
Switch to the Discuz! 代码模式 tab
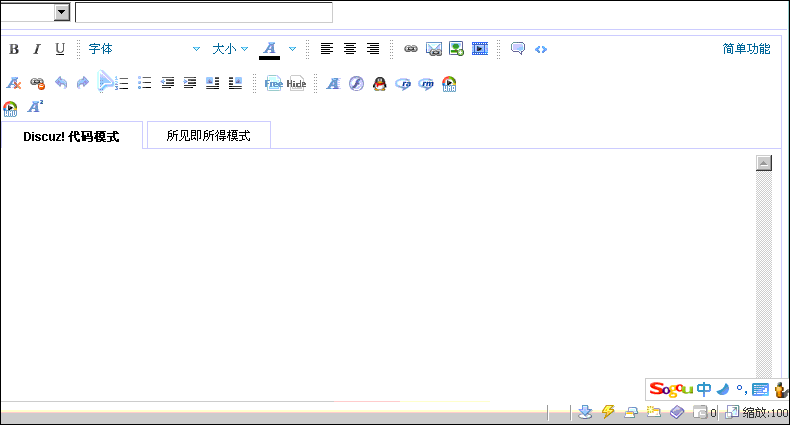(71, 136)
